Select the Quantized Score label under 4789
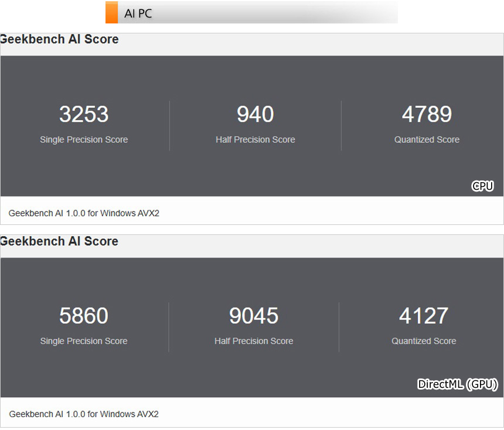Viewport: 504px width, 430px height. click(427, 139)
